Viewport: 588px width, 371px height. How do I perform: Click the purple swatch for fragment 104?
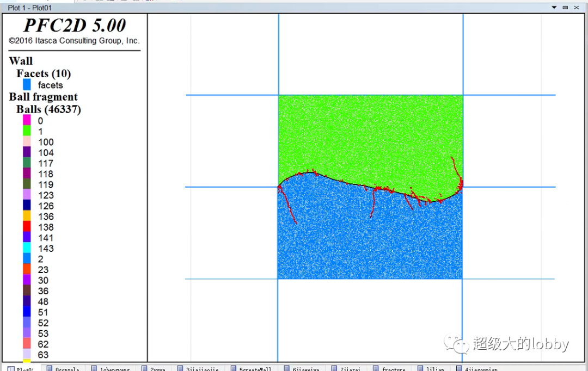pyautogui.click(x=27, y=152)
